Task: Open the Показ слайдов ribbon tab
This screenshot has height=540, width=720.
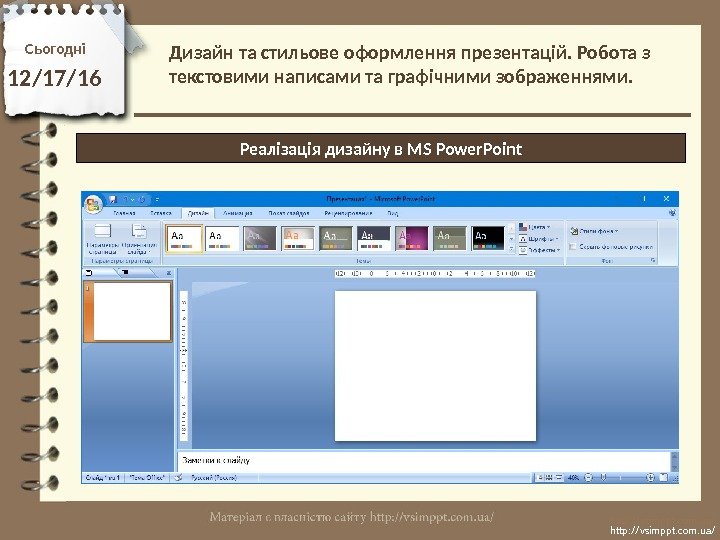Action: pyautogui.click(x=289, y=213)
